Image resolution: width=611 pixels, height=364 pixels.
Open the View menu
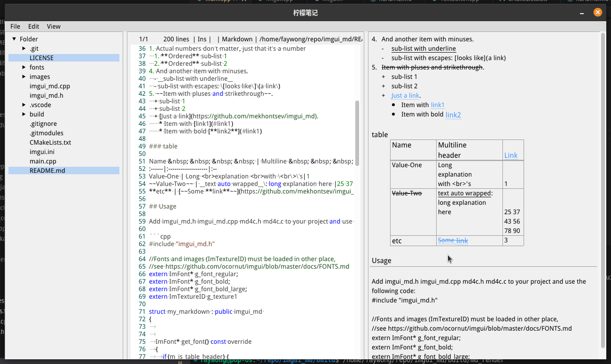(x=54, y=26)
